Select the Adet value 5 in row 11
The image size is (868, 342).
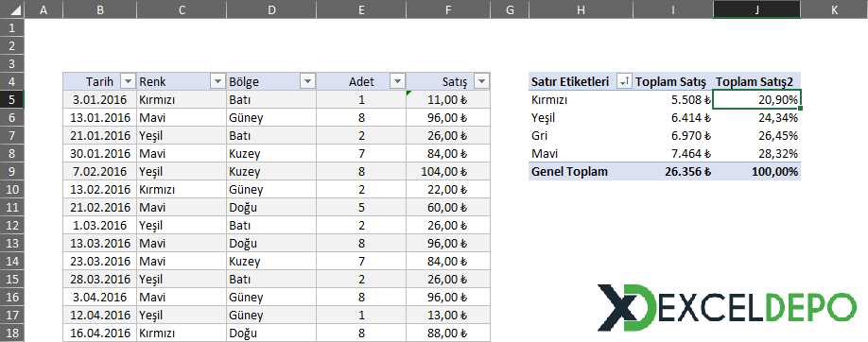[x=361, y=208]
